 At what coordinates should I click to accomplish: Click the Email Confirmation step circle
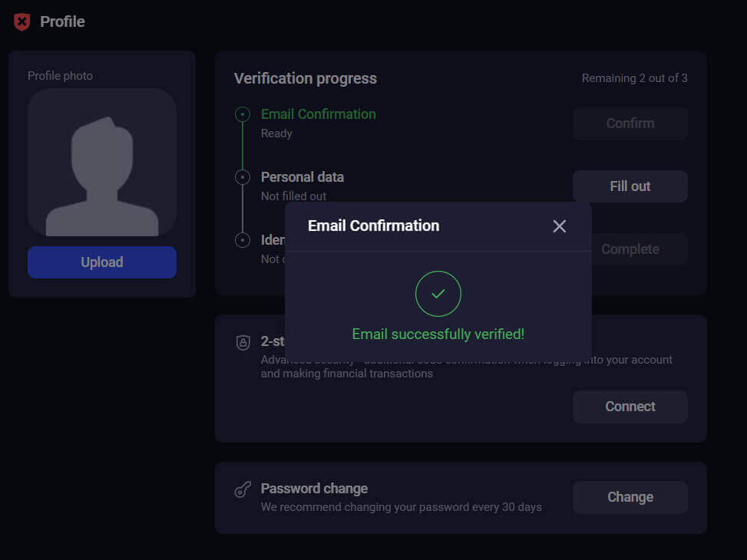click(x=243, y=114)
